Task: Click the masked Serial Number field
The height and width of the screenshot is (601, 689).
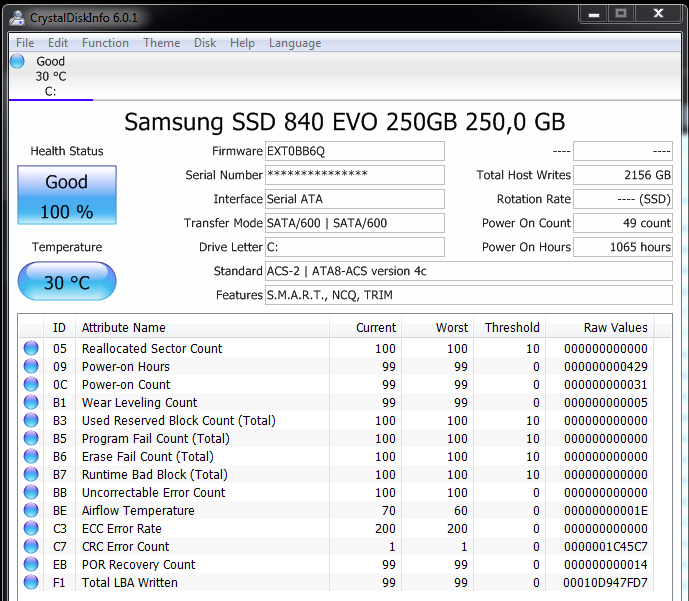Action: [355, 175]
